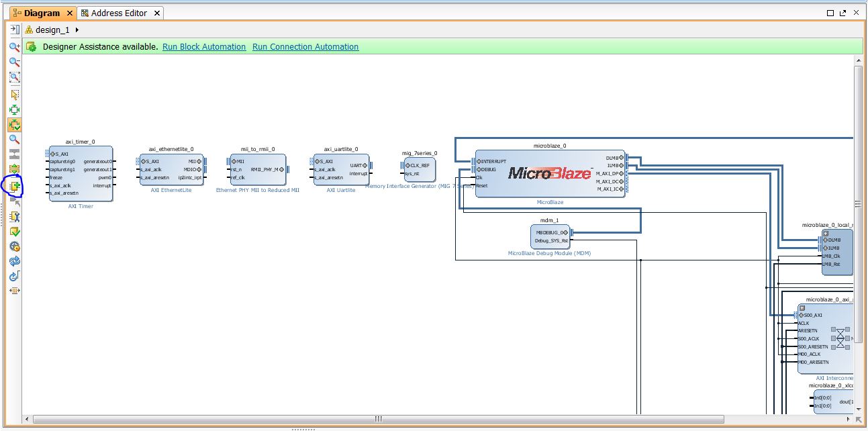
Task: Expand S_AXI port on axi_timer_0
Action: point(53,154)
